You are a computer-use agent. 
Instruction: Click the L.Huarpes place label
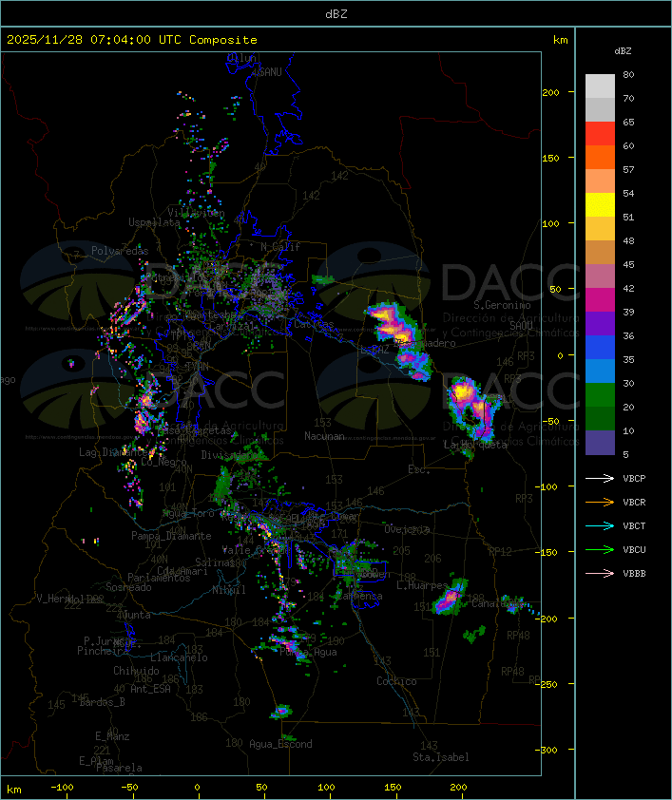(421, 585)
